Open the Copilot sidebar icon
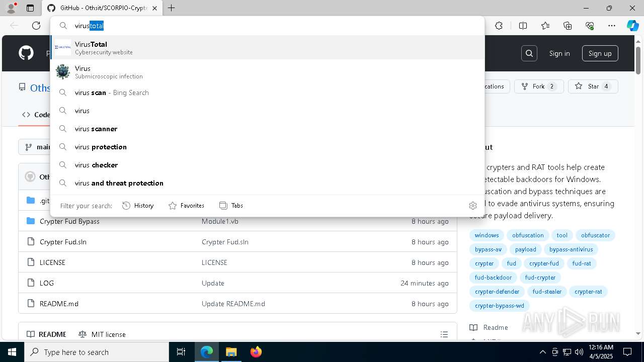The image size is (644, 362). 632,26
